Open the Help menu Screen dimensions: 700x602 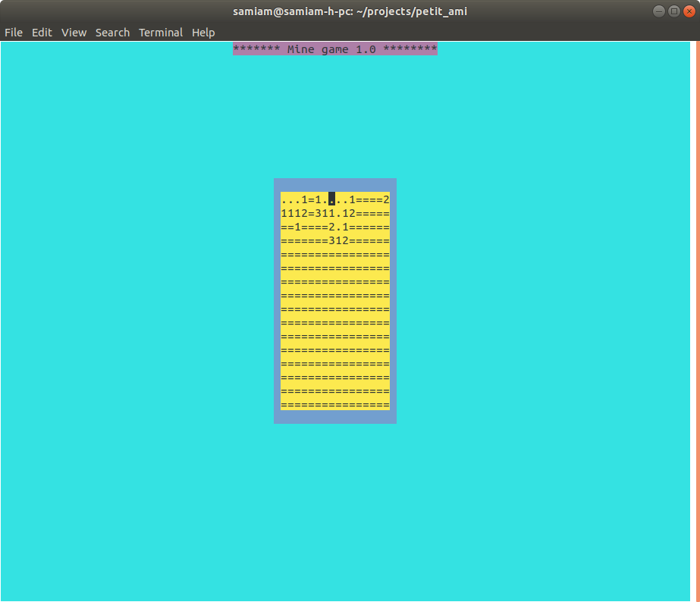pyautogui.click(x=203, y=33)
